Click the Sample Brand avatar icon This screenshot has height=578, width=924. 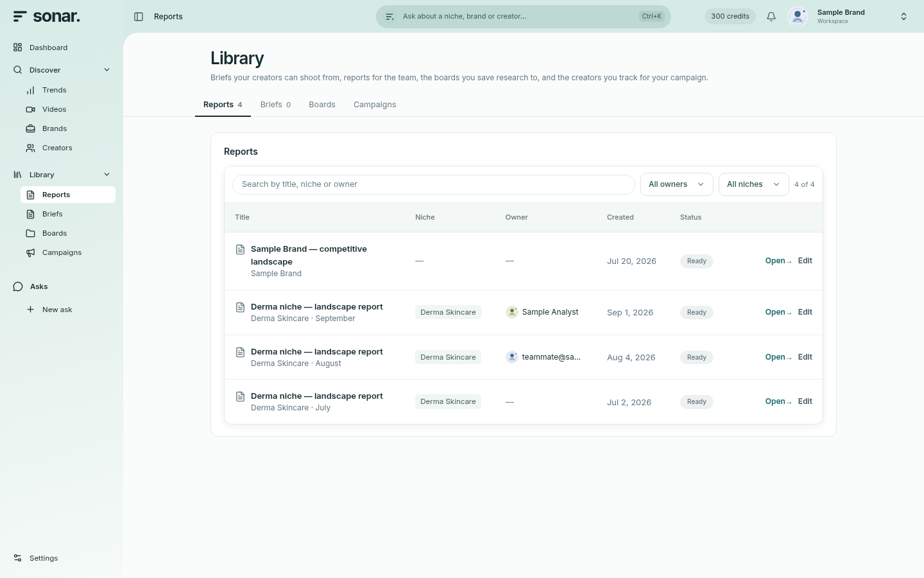tap(798, 17)
